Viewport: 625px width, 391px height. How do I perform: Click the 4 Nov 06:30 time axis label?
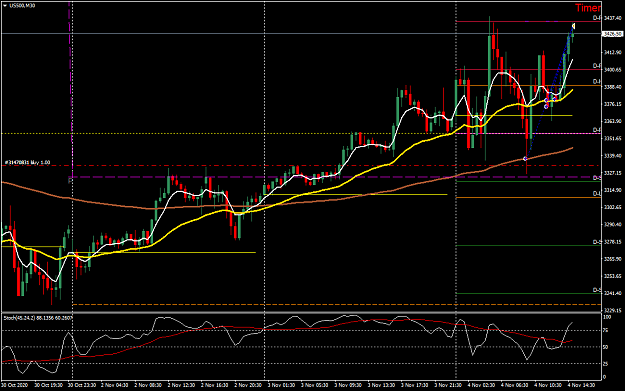[515, 385]
